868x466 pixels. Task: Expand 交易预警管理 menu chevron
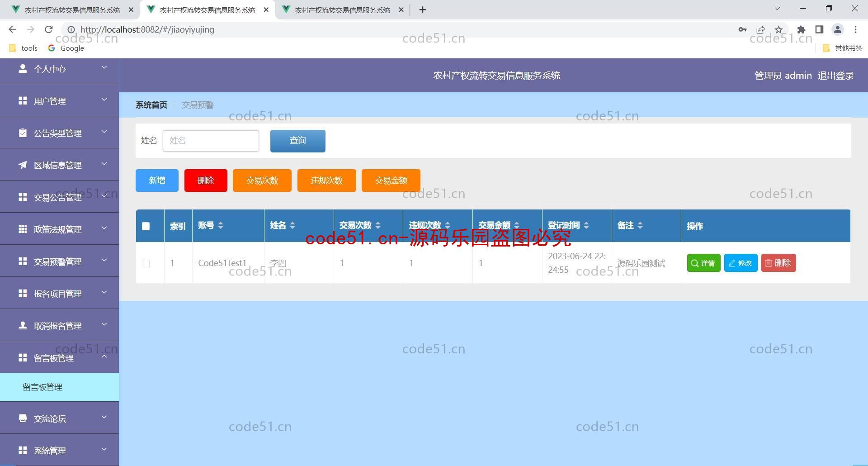104,260
